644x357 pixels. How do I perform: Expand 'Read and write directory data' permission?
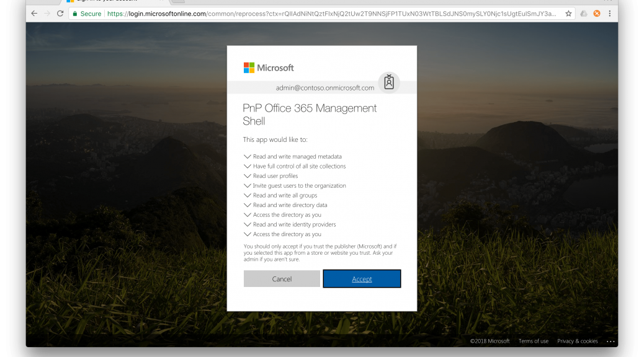click(285, 205)
